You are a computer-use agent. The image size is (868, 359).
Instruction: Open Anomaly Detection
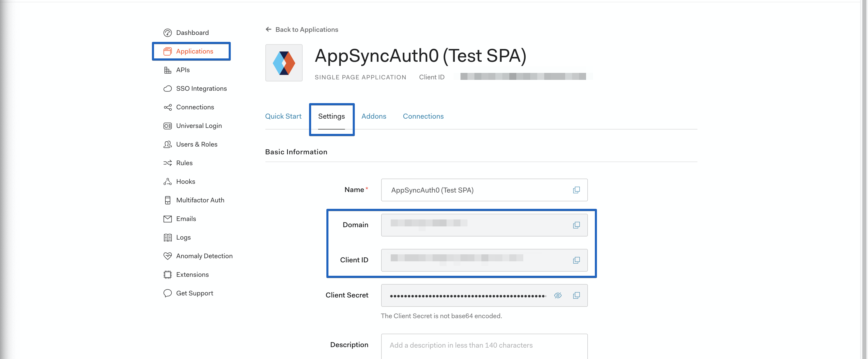pyautogui.click(x=204, y=256)
